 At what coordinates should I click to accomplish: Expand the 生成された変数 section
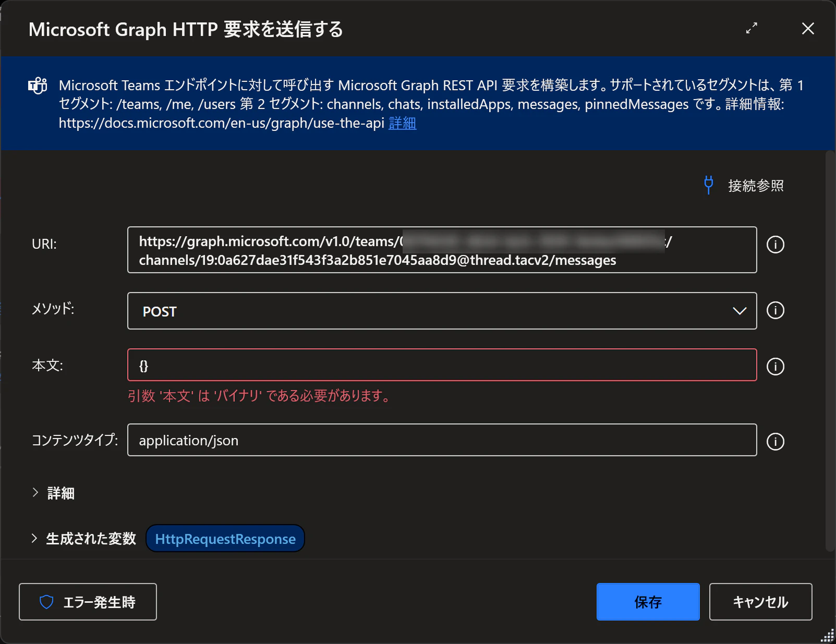(x=83, y=539)
